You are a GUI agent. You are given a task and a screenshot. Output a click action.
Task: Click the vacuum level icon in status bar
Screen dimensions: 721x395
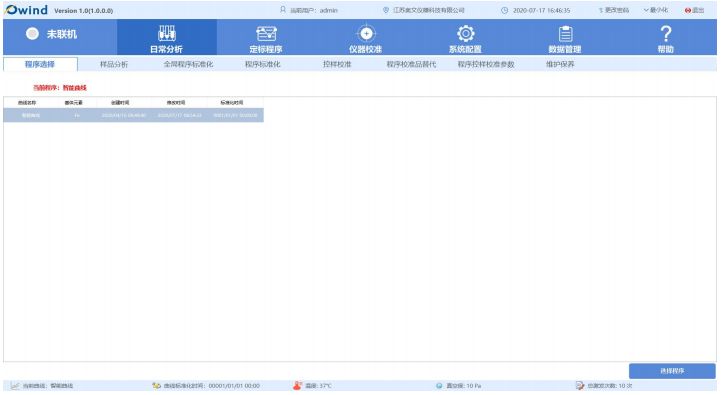[x=439, y=385]
